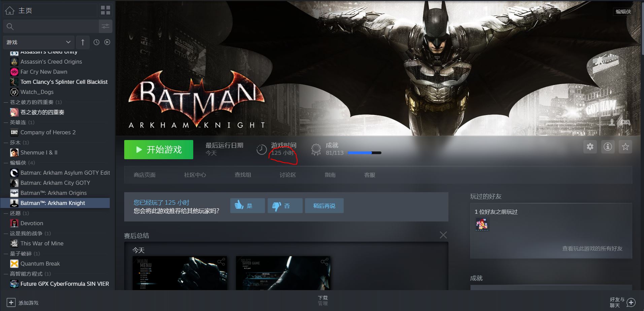Screen dimensions: 644x311
Task: Click the 稍后再说 button
Action: 324,206
